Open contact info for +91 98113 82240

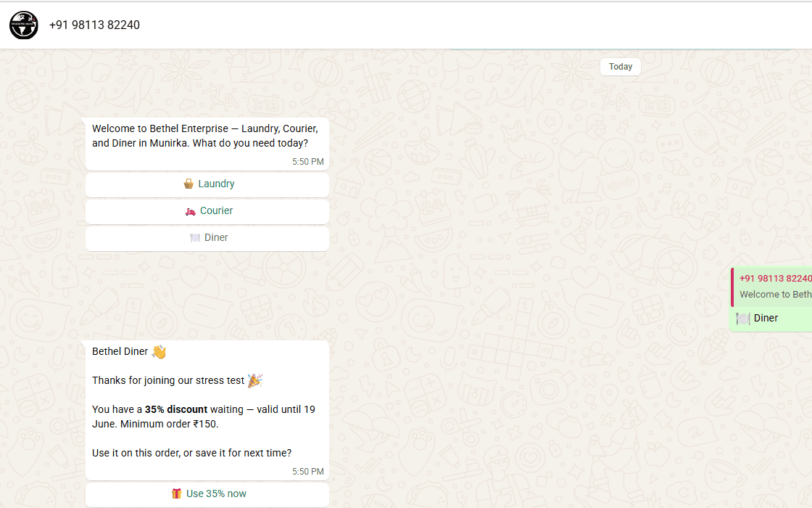(94, 25)
